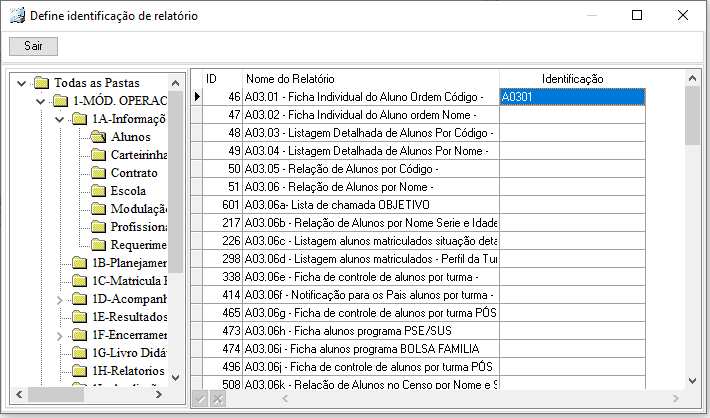The width and height of the screenshot is (710, 418).
Task: Click the grid horizontal scroll right arrow
Action: coord(676,399)
